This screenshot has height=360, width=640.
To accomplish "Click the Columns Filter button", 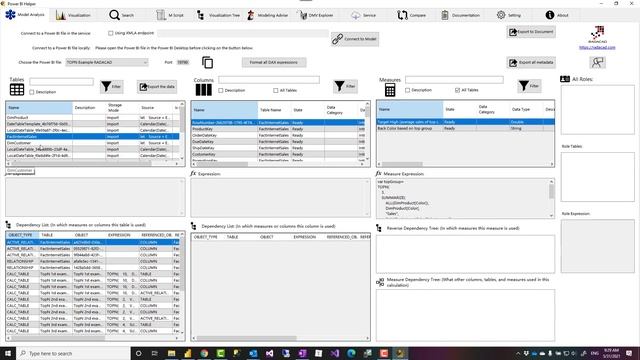I will pyautogui.click(x=345, y=86).
